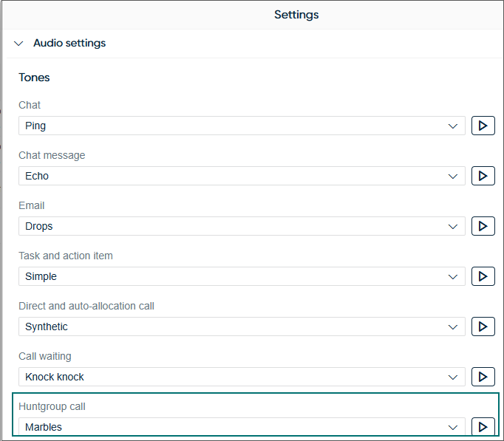Screen dimensions: 504x441
Task: Preview the Task and action item tone
Action: coord(483,276)
